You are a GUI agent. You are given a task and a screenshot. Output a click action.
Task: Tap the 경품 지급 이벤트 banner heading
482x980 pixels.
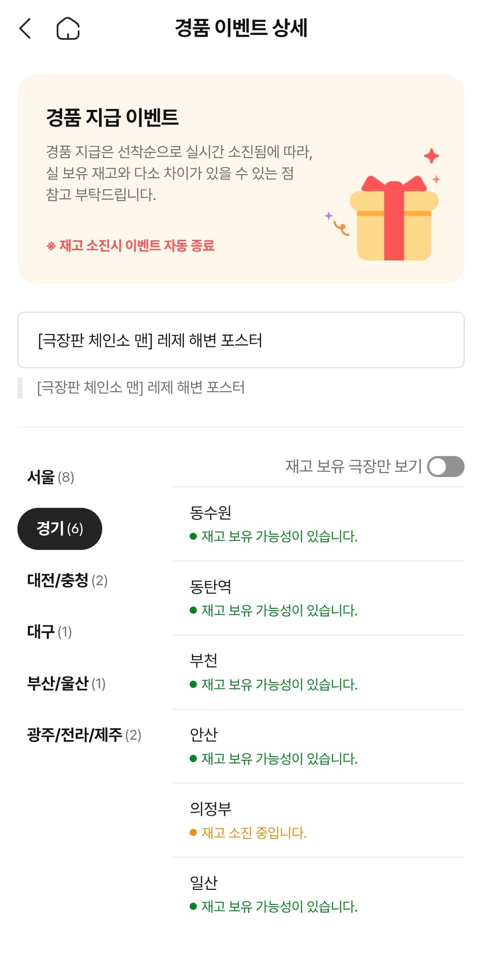pyautogui.click(x=112, y=117)
